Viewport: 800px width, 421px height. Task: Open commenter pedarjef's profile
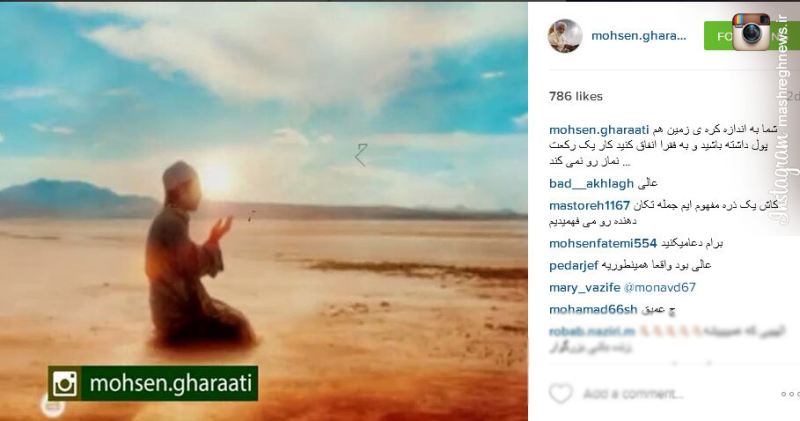pos(573,265)
